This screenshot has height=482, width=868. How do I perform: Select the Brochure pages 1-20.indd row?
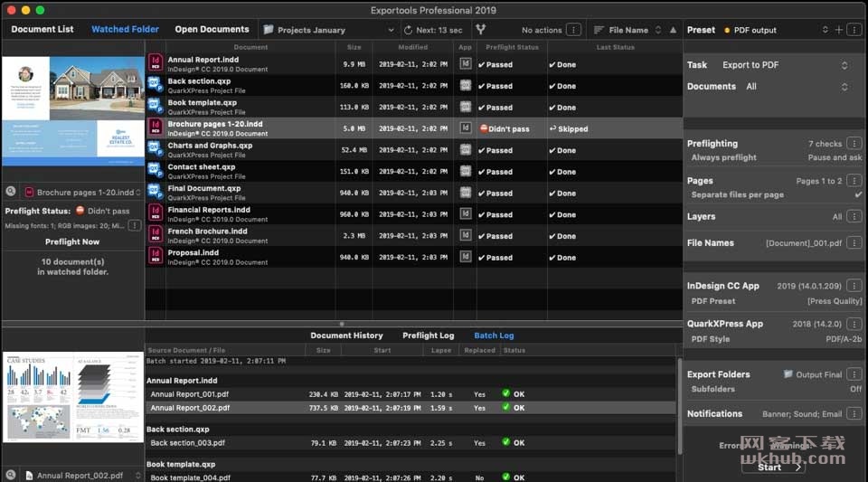click(414, 128)
